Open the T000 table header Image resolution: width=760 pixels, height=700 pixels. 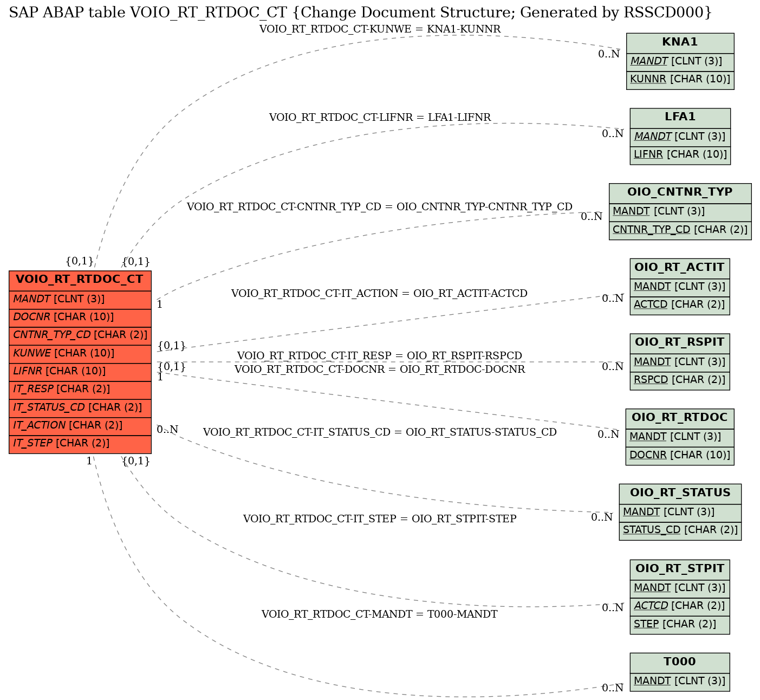pyautogui.click(x=680, y=663)
